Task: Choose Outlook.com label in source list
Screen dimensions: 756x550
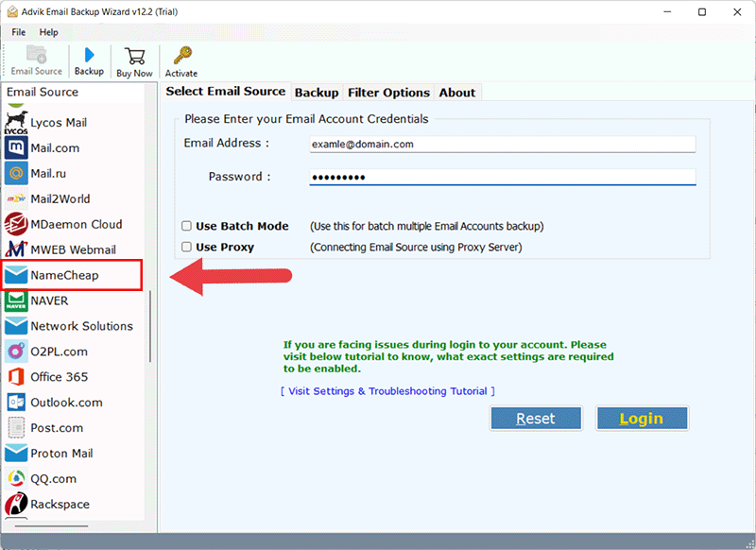Action: (66, 402)
